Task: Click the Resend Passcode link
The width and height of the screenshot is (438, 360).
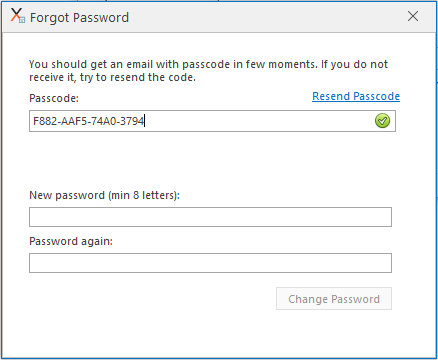Action: pyautogui.click(x=356, y=96)
